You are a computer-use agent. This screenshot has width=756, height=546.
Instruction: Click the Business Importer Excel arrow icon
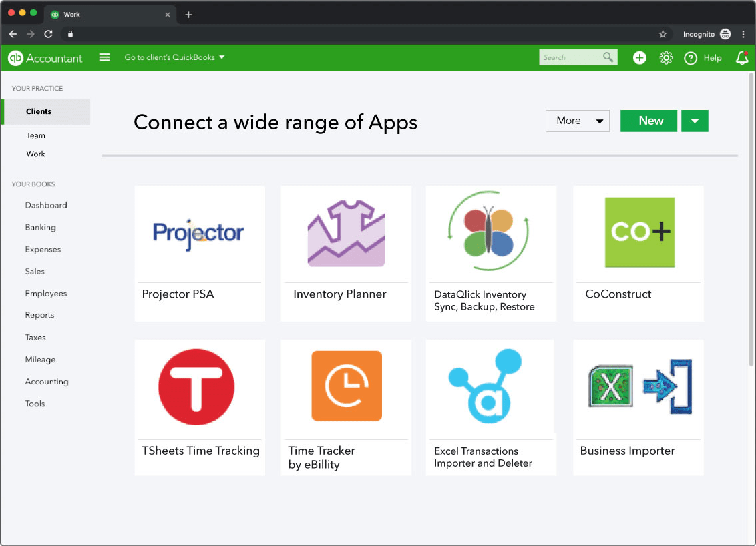pos(640,386)
